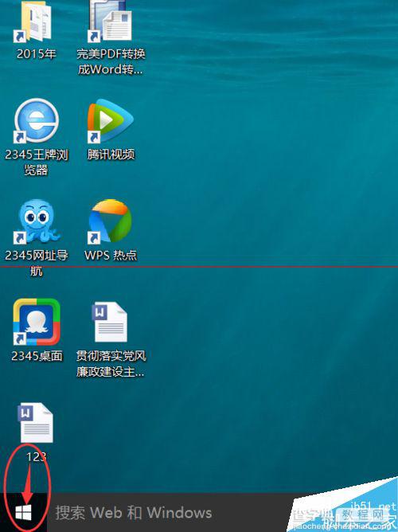Launch the 2345王牌浏览器 browser icon
The height and width of the screenshot is (532, 398).
[37, 121]
